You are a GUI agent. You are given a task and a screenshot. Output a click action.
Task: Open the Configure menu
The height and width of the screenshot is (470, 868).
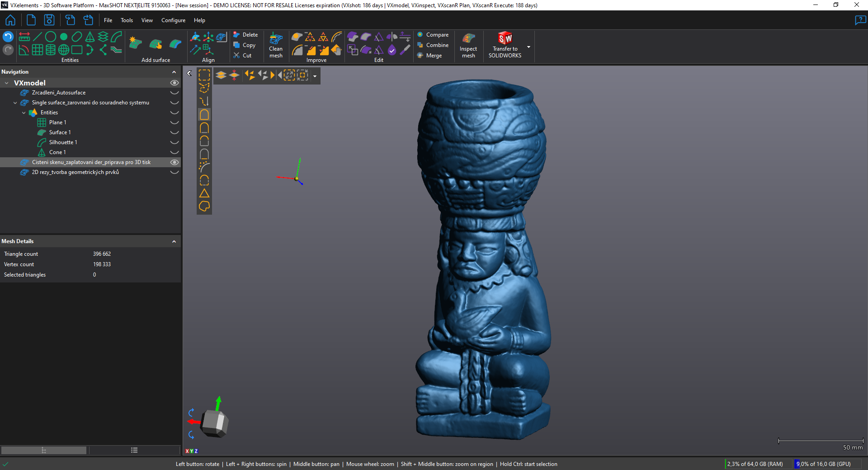(x=173, y=20)
